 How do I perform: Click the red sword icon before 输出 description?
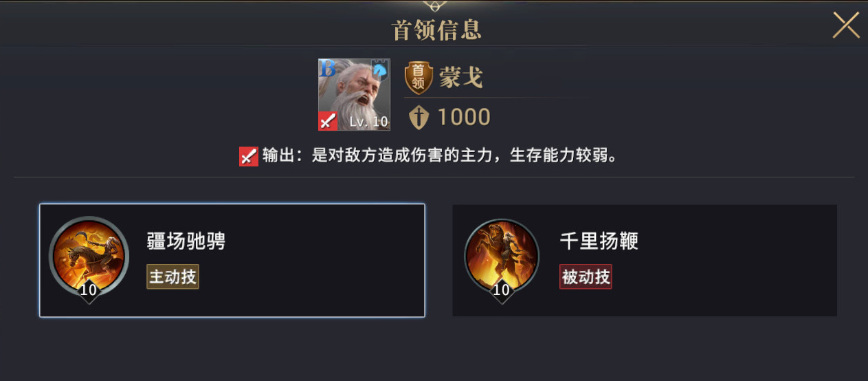click(248, 157)
